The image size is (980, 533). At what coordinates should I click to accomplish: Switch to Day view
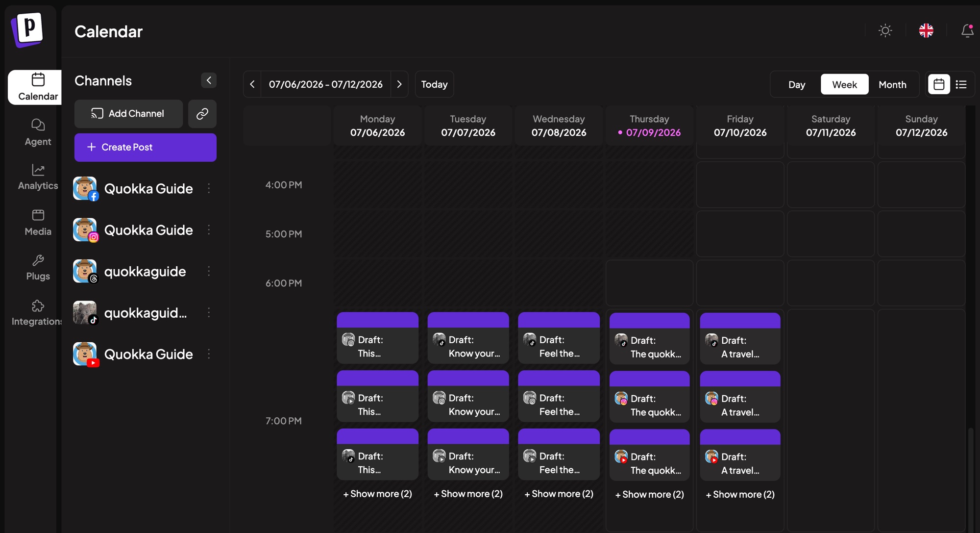click(x=797, y=84)
